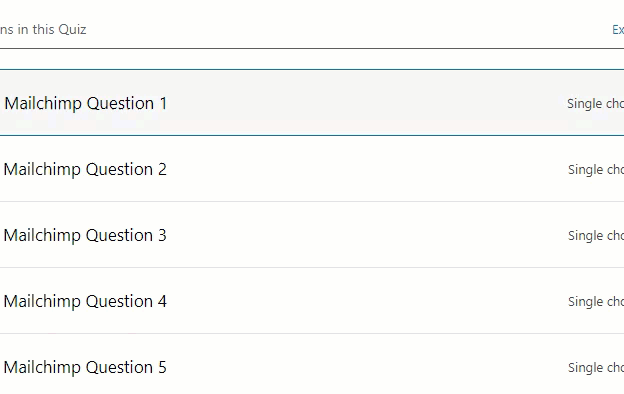Open Mailchimp Question 2
The image size is (624, 394).
coord(85,170)
